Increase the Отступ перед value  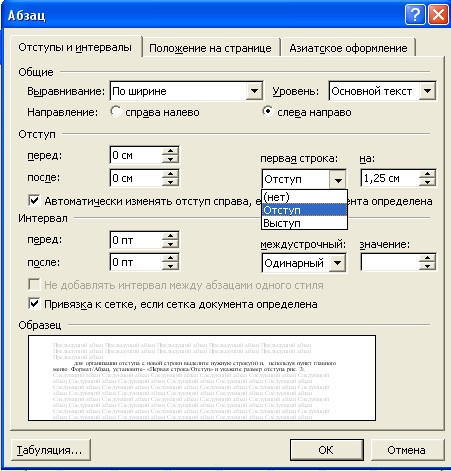170,151
